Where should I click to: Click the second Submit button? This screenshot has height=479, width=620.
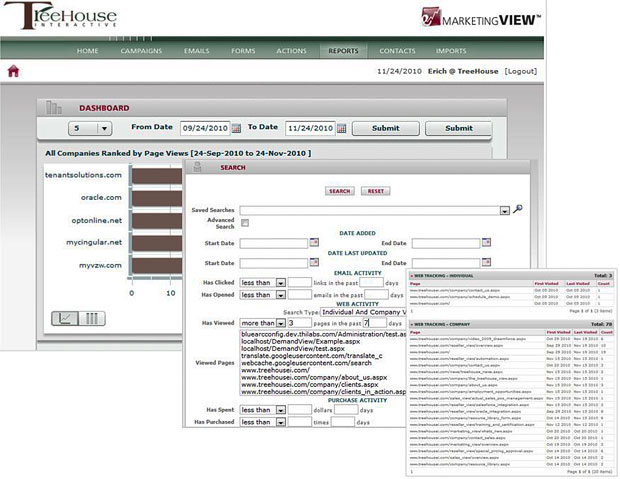pyautogui.click(x=459, y=128)
